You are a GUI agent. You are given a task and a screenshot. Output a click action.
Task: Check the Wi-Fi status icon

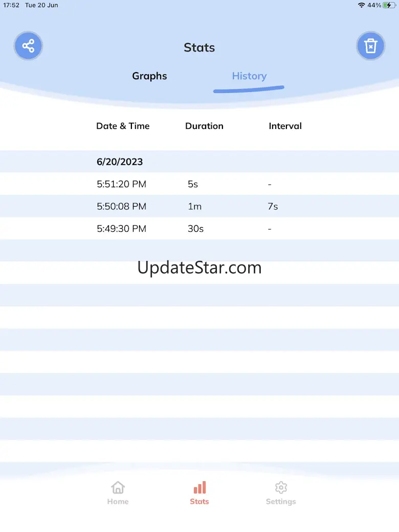click(x=361, y=5)
